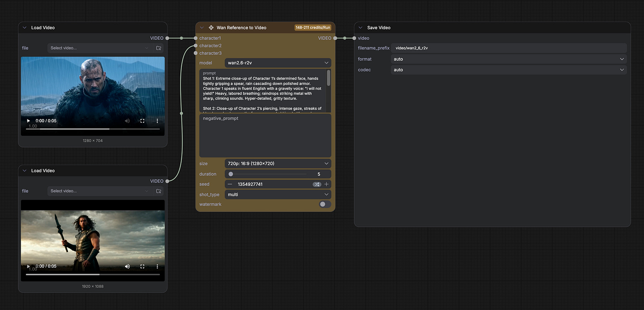Screen dimensions: 644x310
Task: Mute the bottom spear warrior video
Action: click(127, 266)
